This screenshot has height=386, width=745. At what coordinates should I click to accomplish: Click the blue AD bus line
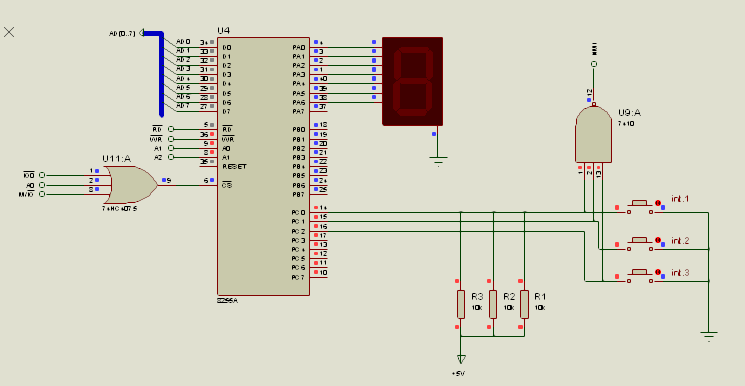point(161,74)
